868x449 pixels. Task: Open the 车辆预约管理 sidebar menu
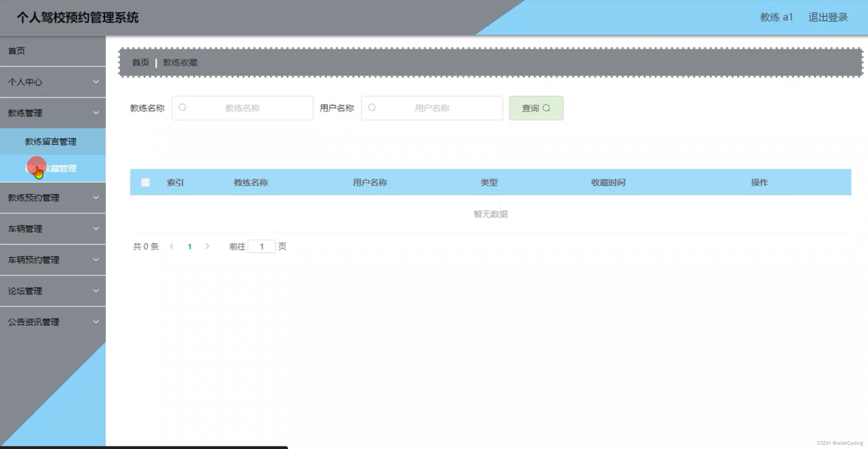pos(53,260)
